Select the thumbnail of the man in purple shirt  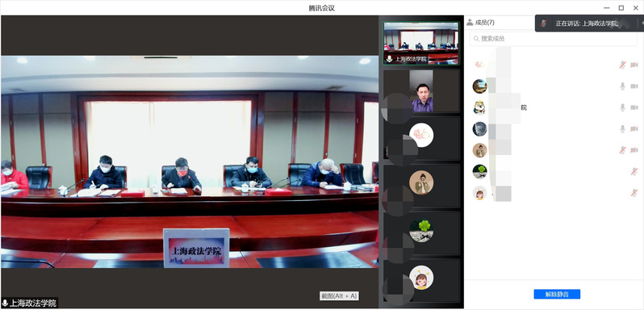[421, 91]
